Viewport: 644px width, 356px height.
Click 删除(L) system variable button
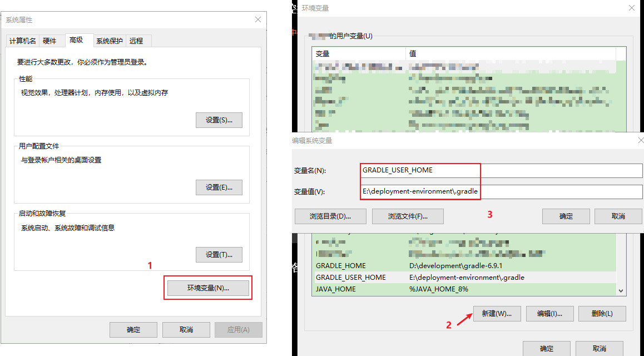click(602, 314)
